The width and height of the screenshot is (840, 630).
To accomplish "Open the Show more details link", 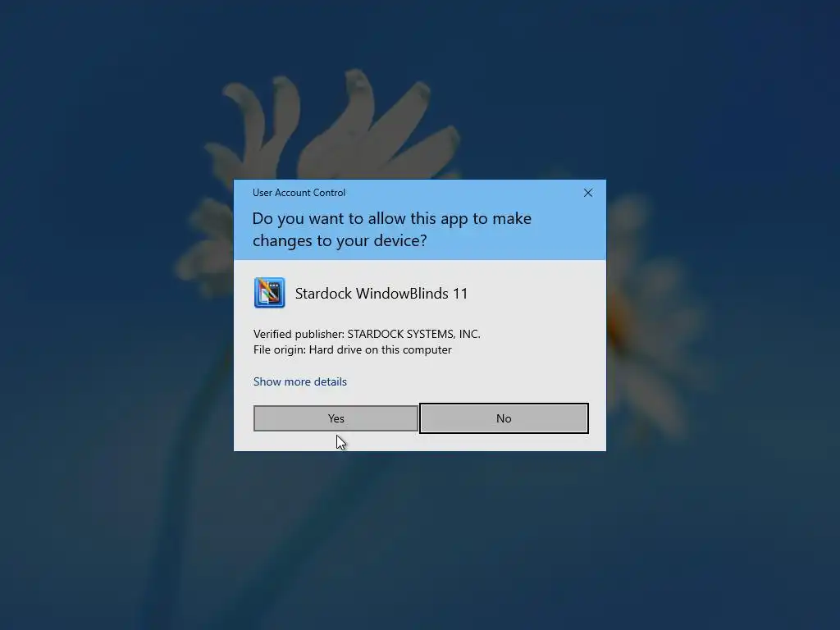I will tap(300, 381).
